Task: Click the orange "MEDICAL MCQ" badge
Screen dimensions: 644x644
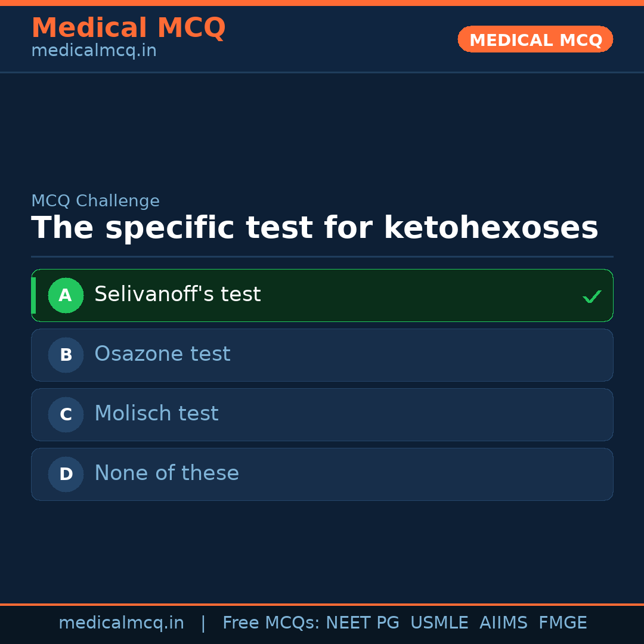Action: [x=535, y=39]
